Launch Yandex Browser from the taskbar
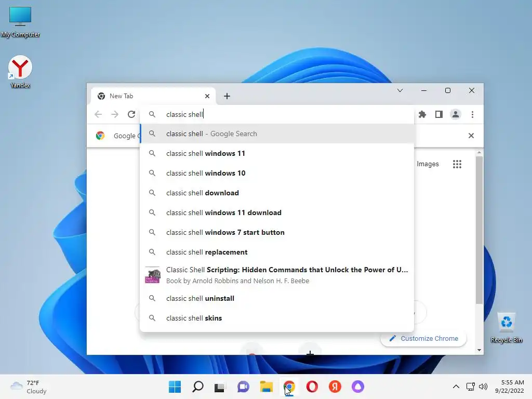Image resolution: width=532 pixels, height=399 pixels. tap(335, 387)
